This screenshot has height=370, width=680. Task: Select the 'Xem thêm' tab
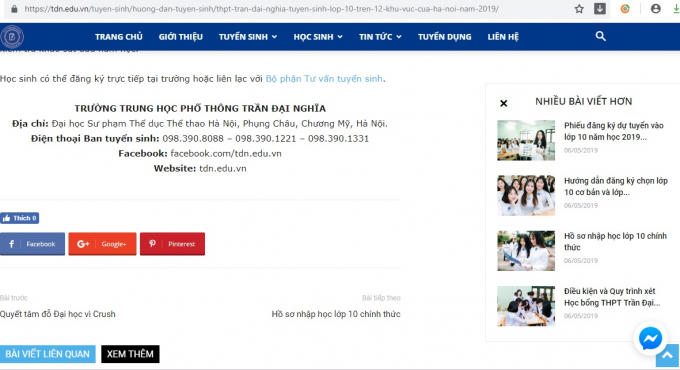click(x=130, y=354)
